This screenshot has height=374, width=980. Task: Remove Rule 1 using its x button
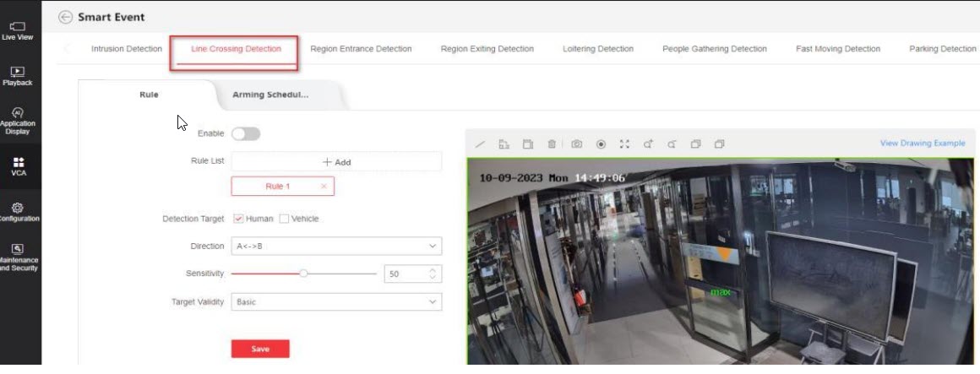(x=324, y=187)
